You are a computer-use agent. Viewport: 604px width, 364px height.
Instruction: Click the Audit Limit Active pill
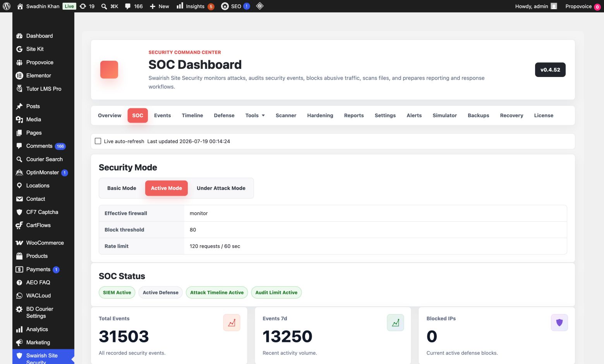click(276, 292)
